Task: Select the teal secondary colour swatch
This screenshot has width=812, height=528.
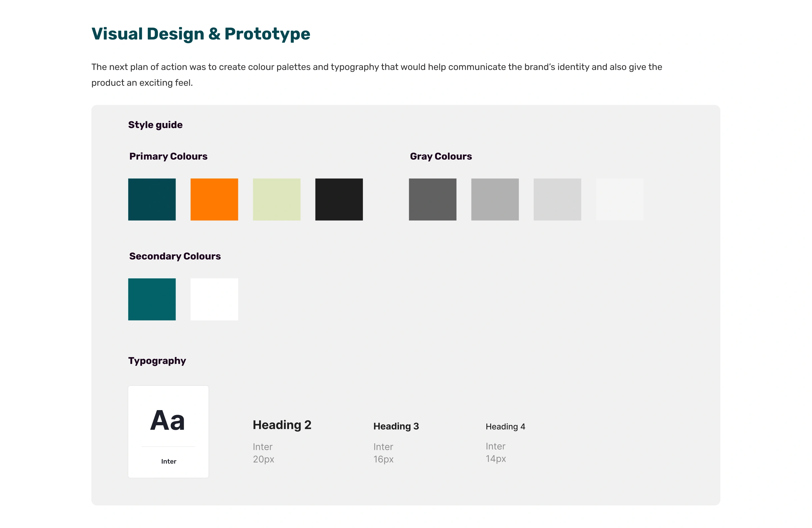Action: click(x=152, y=299)
